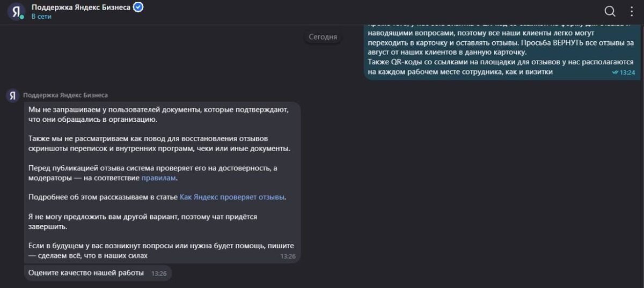Open the правилам link
644x288 pixels.
point(158,178)
